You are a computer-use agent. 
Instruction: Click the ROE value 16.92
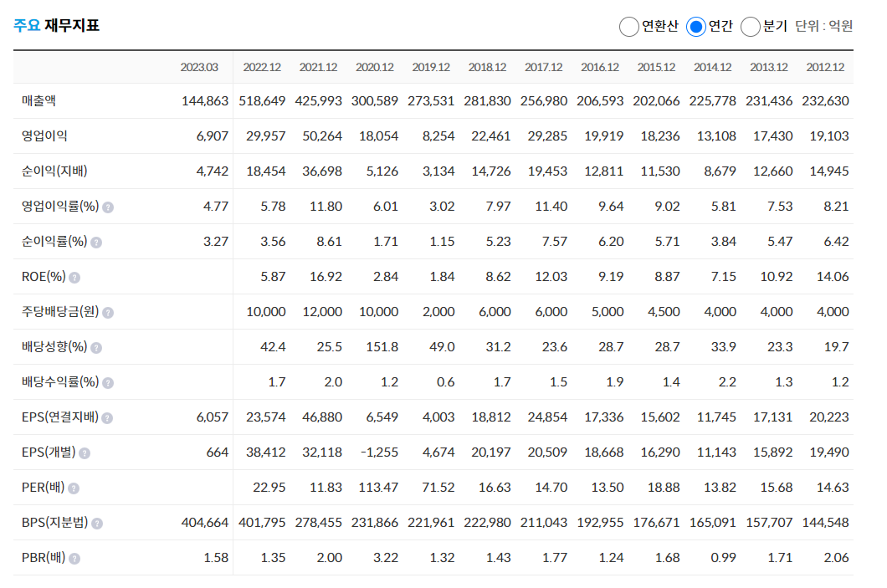326,277
